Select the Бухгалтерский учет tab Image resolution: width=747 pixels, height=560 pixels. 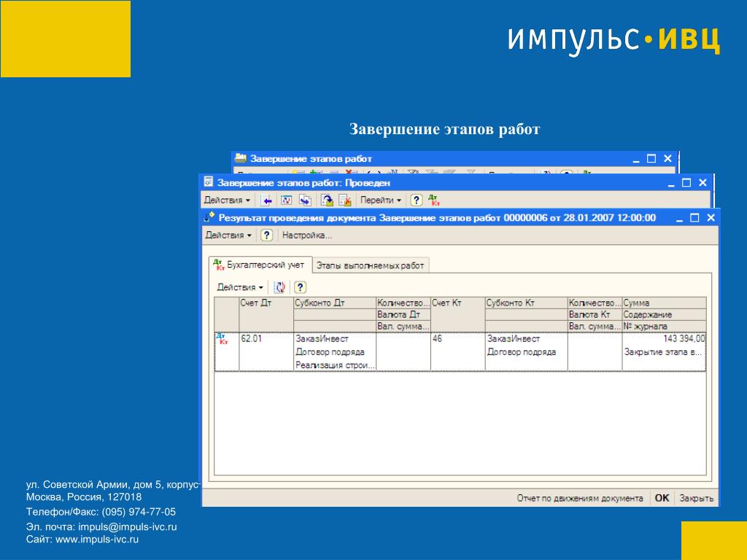pyautogui.click(x=260, y=265)
